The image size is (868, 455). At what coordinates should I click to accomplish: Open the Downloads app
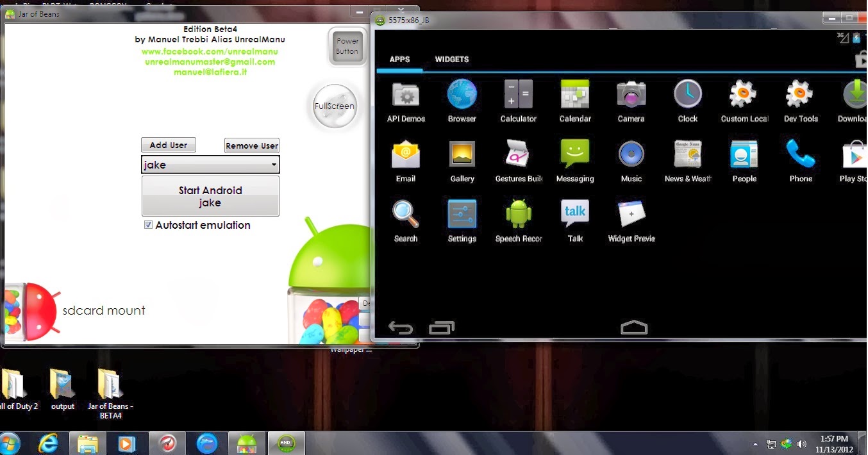[854, 101]
